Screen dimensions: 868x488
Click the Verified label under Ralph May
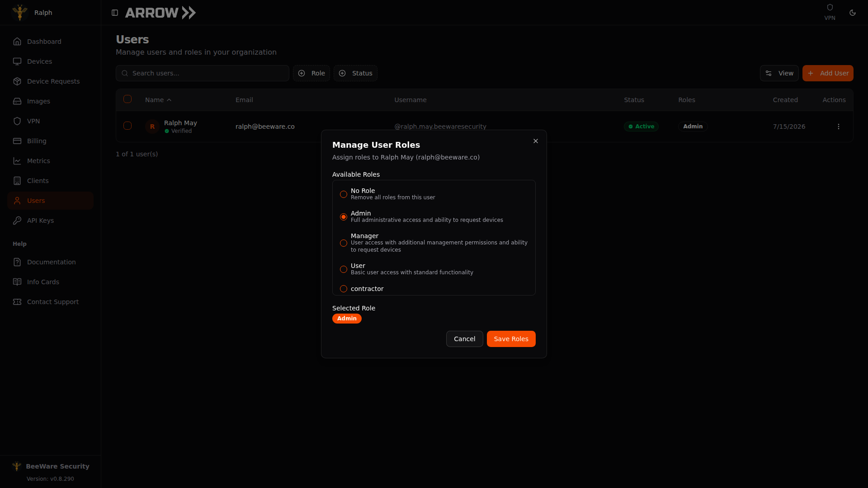coord(181,131)
